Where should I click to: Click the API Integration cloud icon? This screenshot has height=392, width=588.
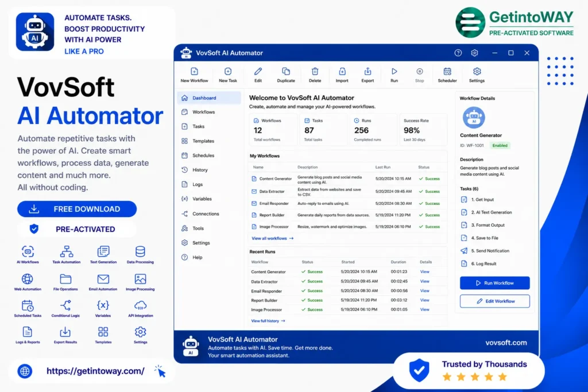point(140,305)
